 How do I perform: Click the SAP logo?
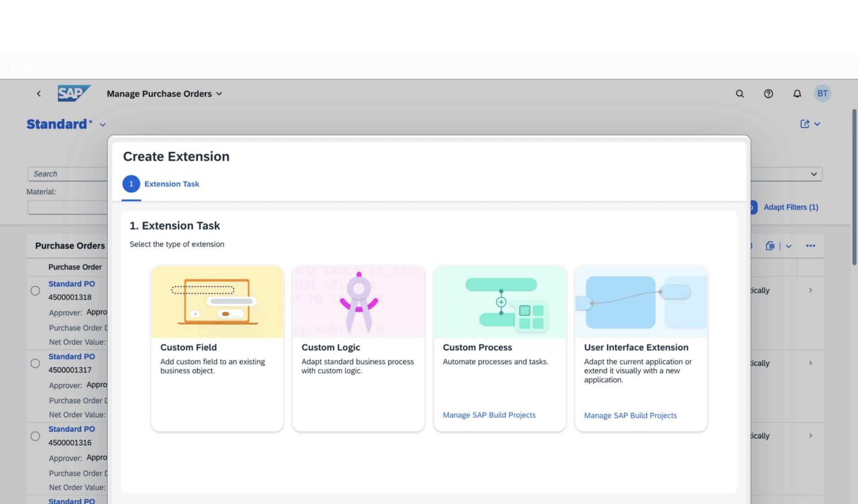(x=74, y=93)
